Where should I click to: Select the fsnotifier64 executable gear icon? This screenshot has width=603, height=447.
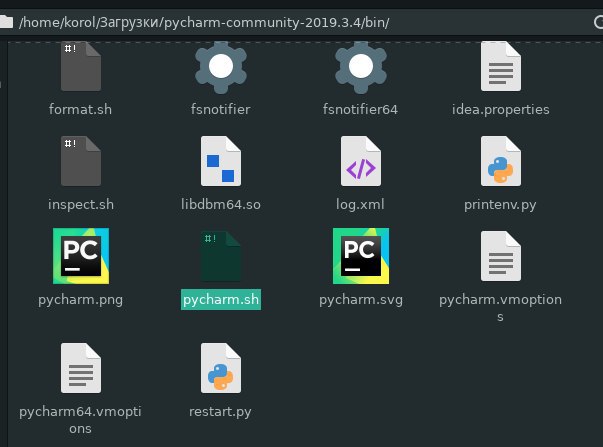[361, 67]
